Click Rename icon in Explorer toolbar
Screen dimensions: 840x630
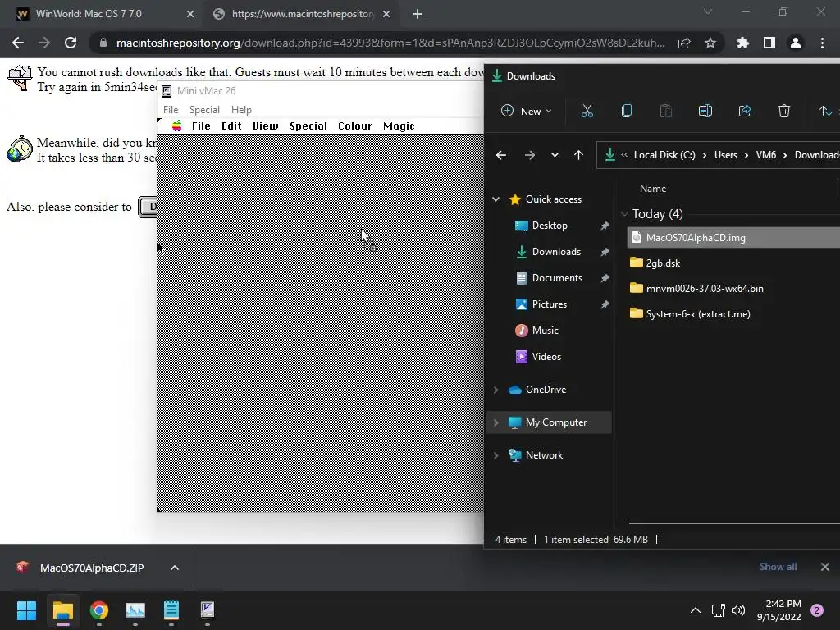tap(705, 111)
